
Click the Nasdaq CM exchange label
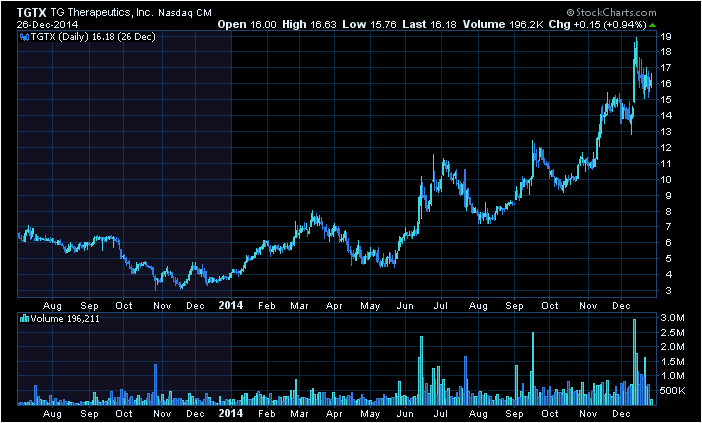[x=185, y=13]
